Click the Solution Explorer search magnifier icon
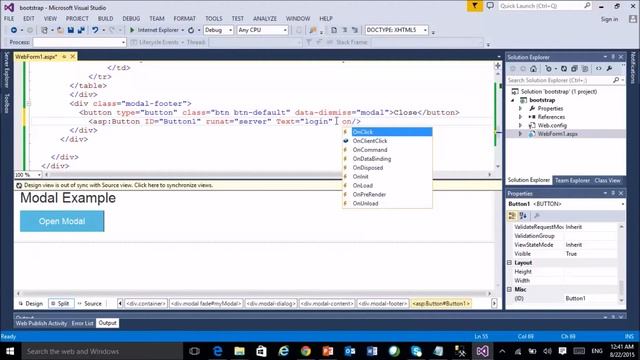Image resolution: width=640 pixels, height=360 pixels. tap(616, 80)
